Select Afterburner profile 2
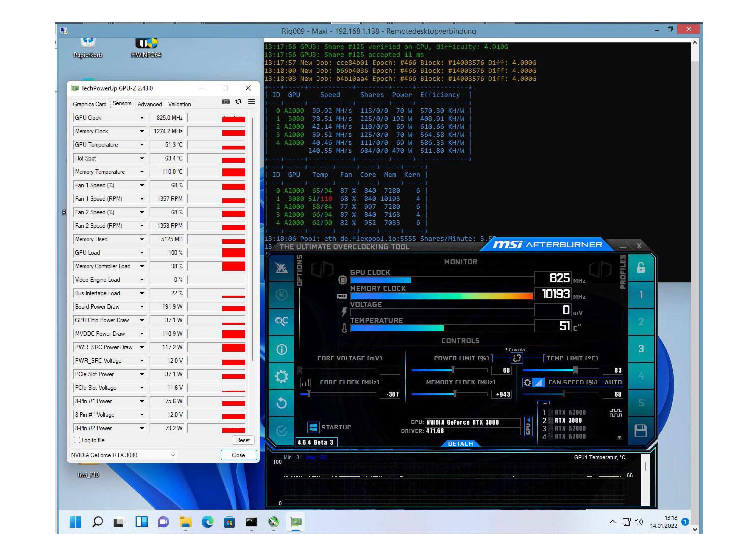756x534 pixels. (641, 322)
